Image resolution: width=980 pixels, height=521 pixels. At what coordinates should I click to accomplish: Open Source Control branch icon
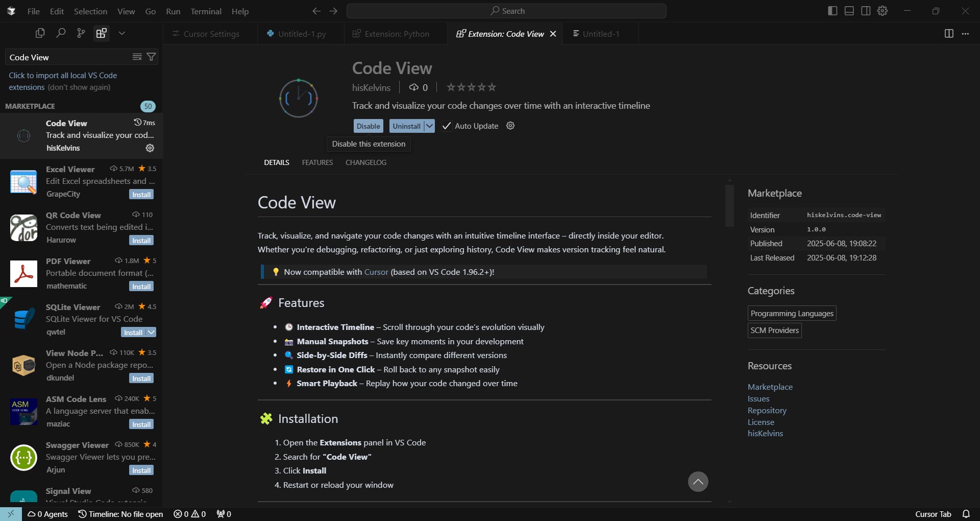point(81,33)
